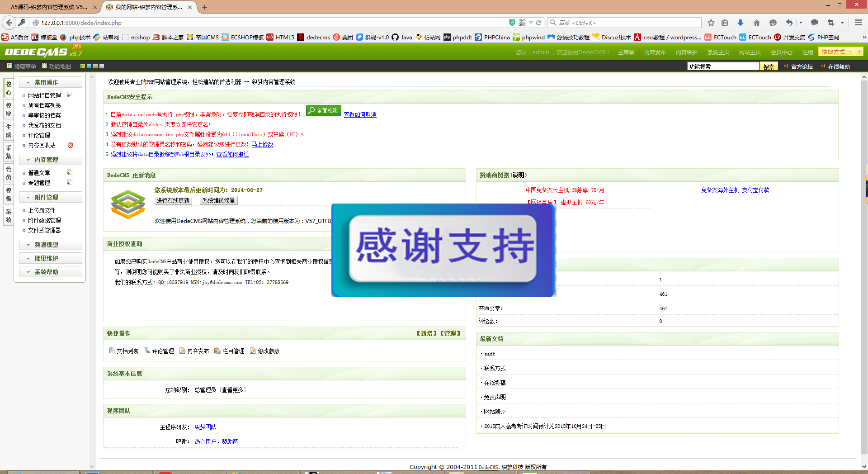Click the recycle-bin shield icon beside 内容回收站
Screen dimensions: 868x474
[70, 145]
